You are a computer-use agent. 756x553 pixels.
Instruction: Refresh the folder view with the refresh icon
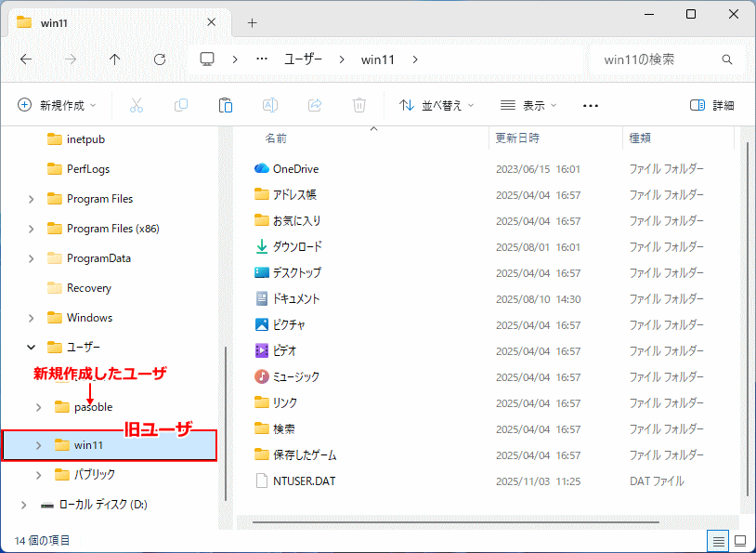(159, 59)
